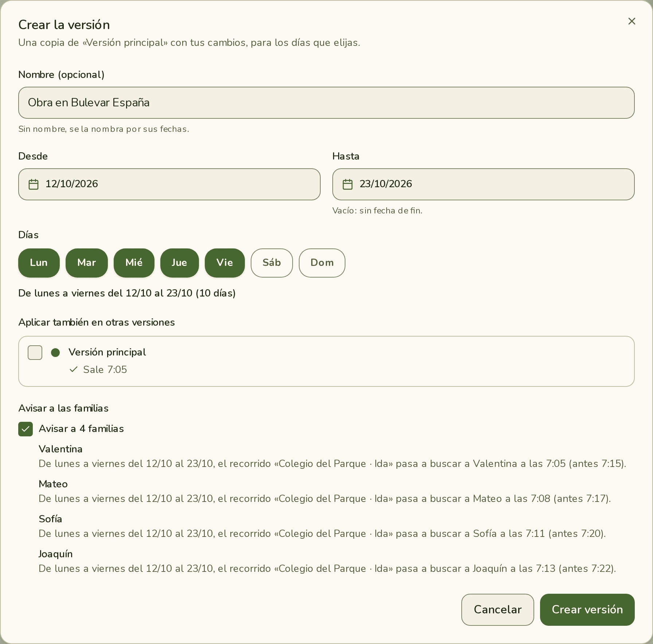653x644 pixels.
Task: Enable the Dom day chip
Action: tap(322, 263)
